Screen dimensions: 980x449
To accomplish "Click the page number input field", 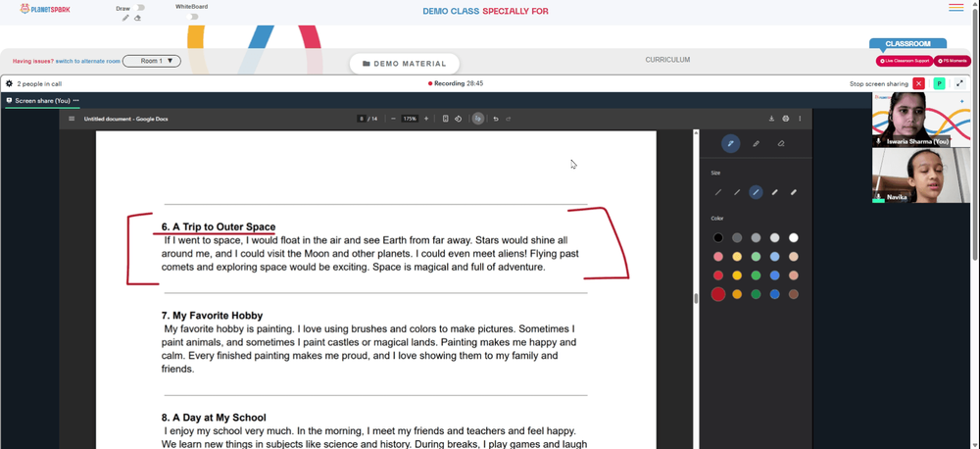I will (362, 119).
